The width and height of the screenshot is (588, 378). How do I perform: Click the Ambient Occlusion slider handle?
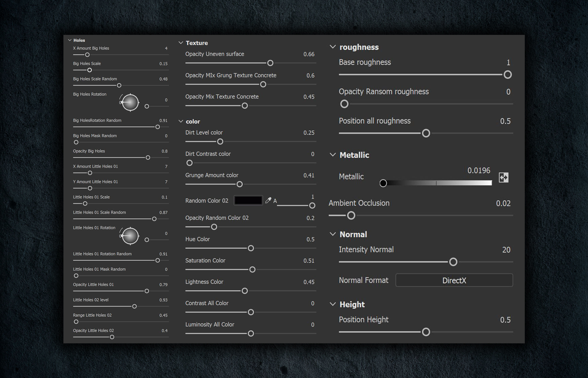[351, 215]
